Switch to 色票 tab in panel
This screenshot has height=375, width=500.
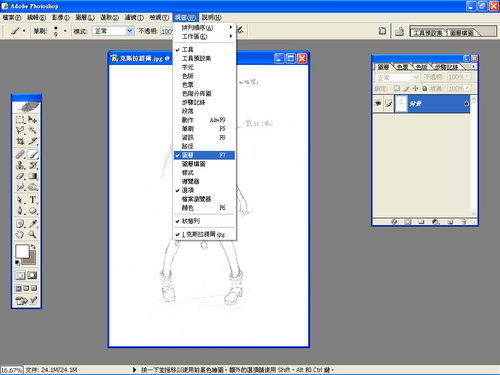pyautogui.click(x=402, y=67)
